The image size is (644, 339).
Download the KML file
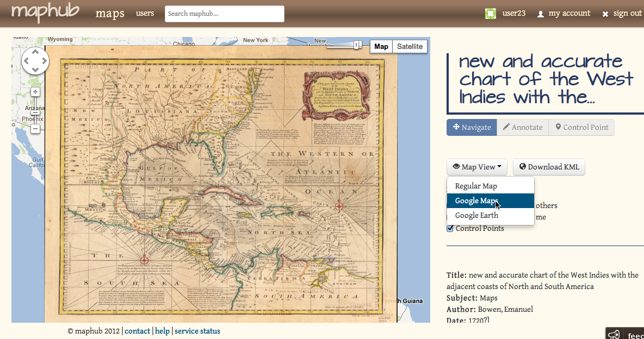(549, 167)
